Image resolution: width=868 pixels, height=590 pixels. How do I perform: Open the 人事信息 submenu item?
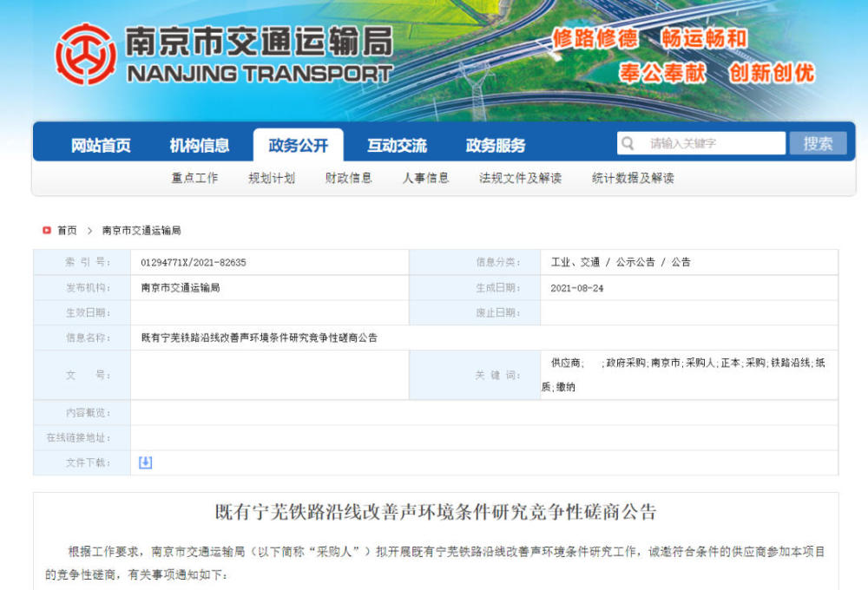pyautogui.click(x=425, y=178)
